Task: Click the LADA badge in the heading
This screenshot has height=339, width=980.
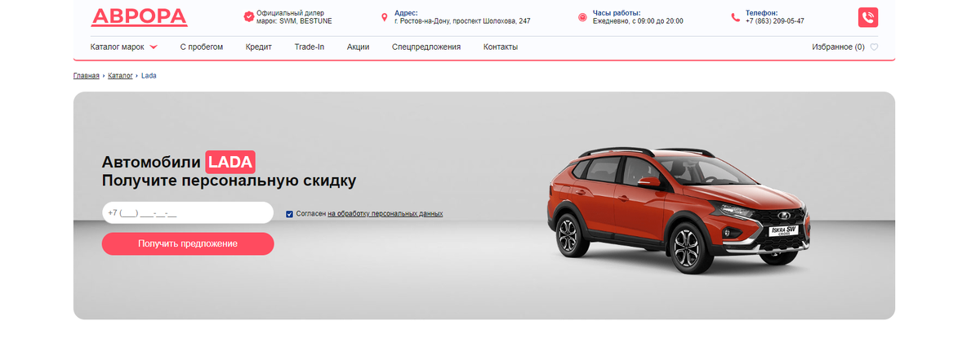Action: click(x=230, y=161)
